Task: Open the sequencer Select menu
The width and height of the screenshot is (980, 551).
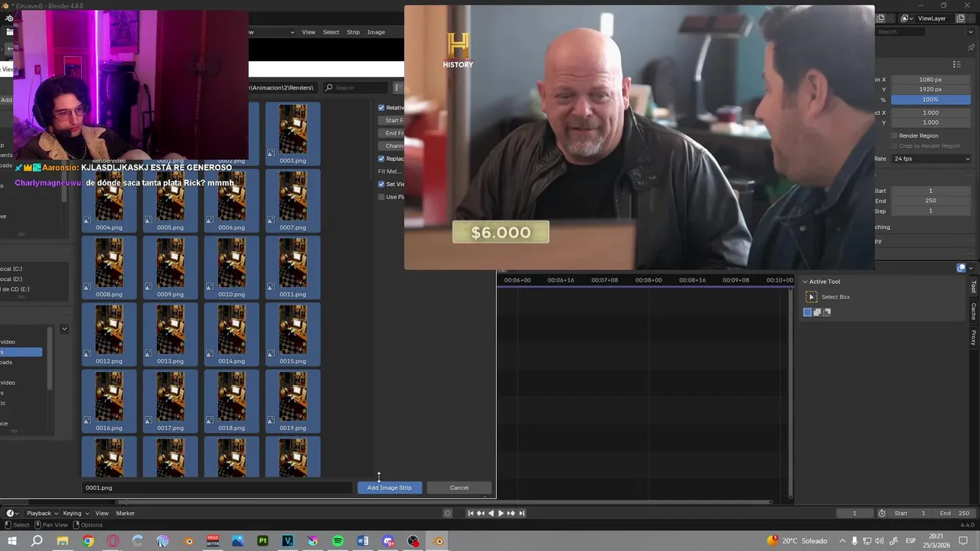Action: click(x=331, y=32)
